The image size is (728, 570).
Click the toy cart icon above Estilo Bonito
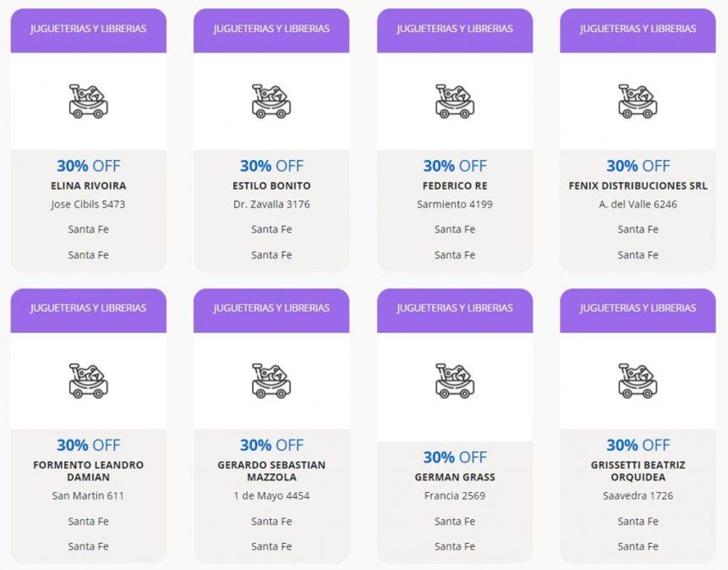271,101
